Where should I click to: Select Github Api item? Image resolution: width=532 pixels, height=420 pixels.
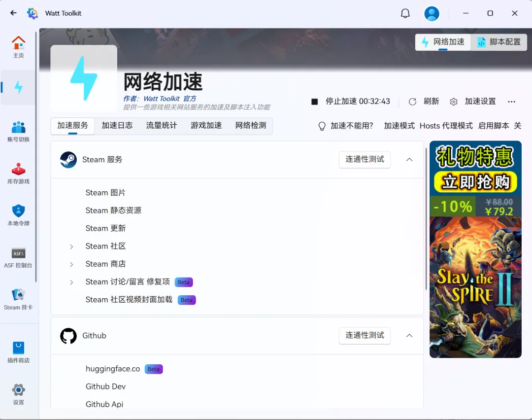tap(104, 404)
